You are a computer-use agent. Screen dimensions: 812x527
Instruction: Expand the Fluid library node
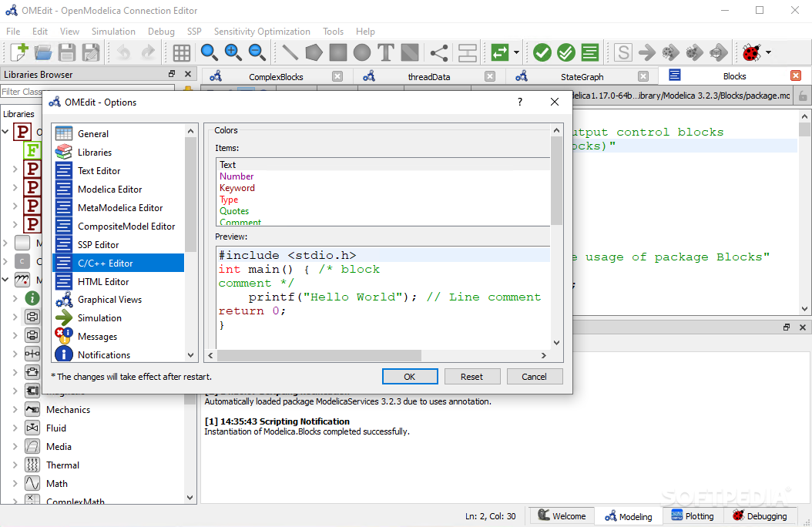coord(15,428)
